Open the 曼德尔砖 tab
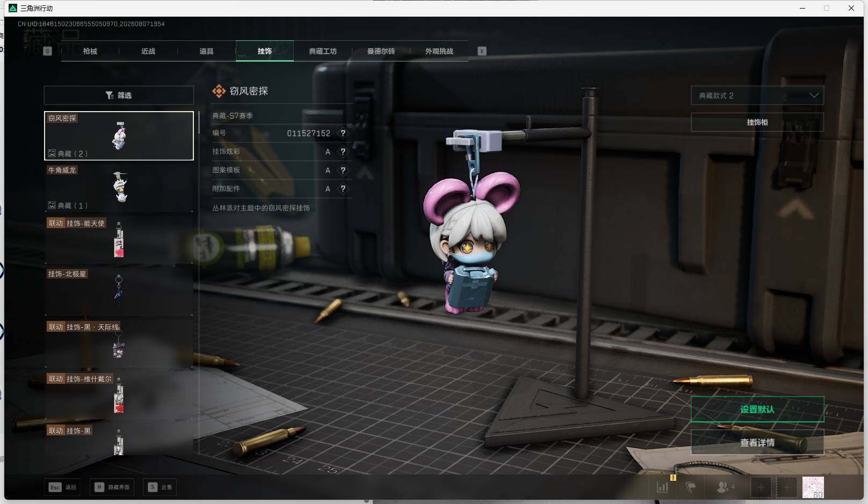Viewport: 868px width, 504px height. click(x=381, y=51)
